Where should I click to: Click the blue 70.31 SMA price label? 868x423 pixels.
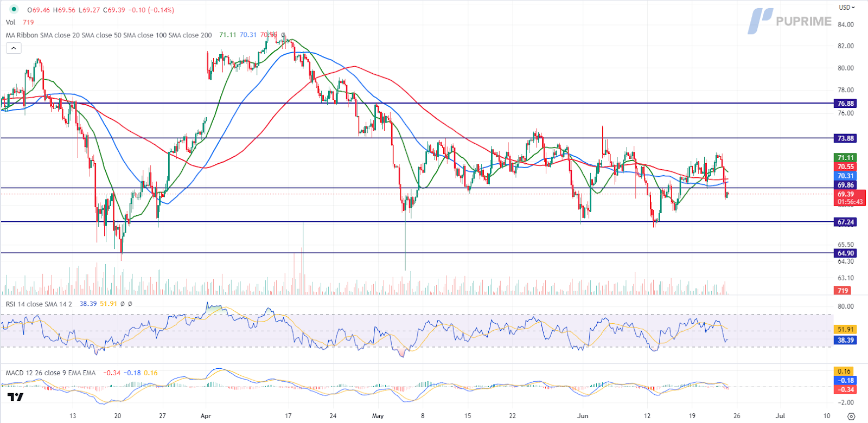click(x=845, y=176)
